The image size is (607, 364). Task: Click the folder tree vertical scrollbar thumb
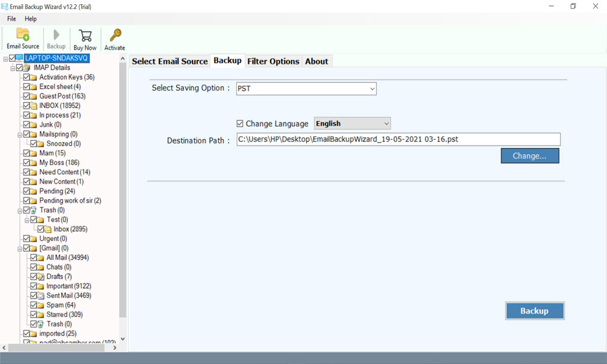click(x=123, y=189)
